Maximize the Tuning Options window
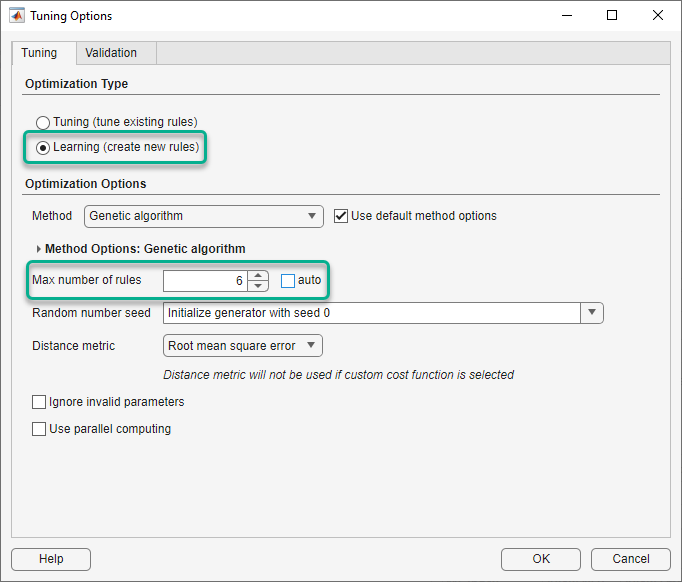The width and height of the screenshot is (682, 582). [x=612, y=16]
